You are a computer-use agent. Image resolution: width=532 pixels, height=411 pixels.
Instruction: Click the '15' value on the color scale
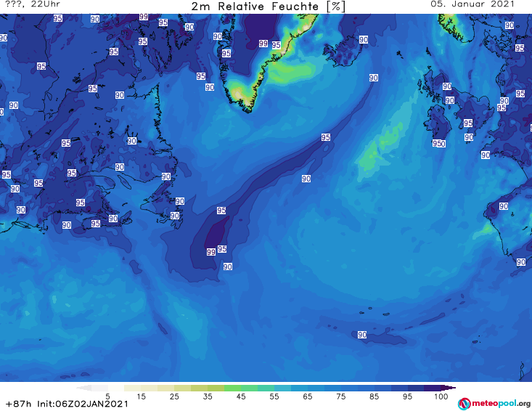coord(141,396)
